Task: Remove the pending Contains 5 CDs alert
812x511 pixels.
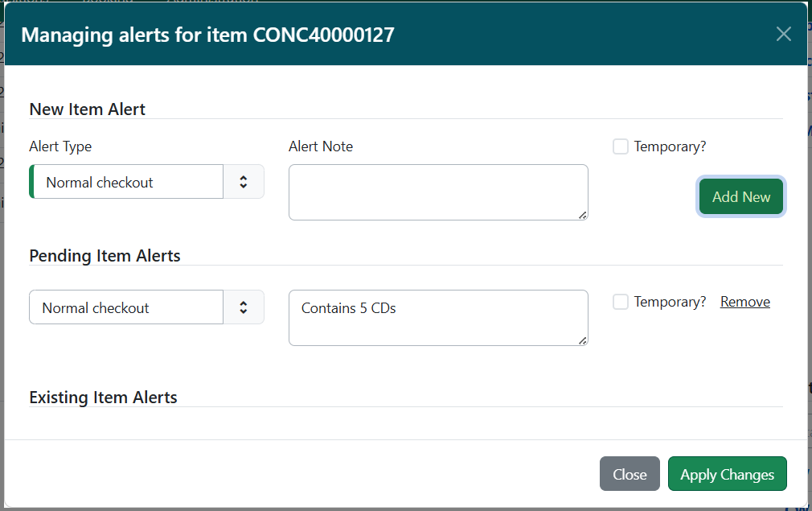Action: pyautogui.click(x=744, y=301)
